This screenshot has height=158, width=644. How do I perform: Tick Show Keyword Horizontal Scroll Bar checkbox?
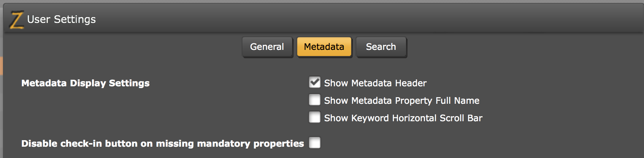click(x=315, y=117)
